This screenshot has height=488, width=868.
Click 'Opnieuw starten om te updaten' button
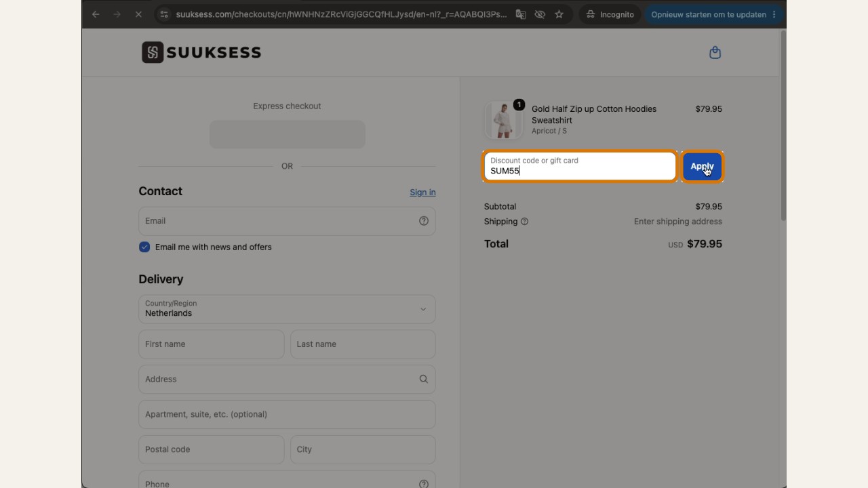coord(715,14)
